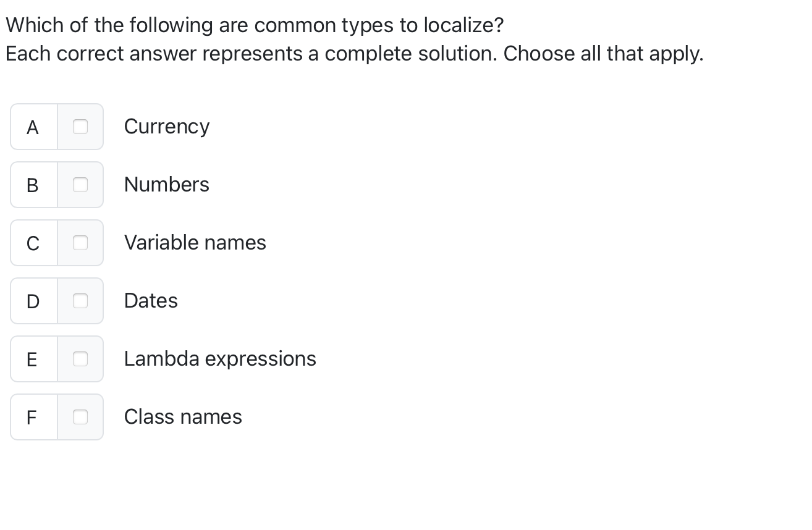Select answer option C for Variable names
The width and height of the screenshot is (812, 530).
click(x=33, y=243)
